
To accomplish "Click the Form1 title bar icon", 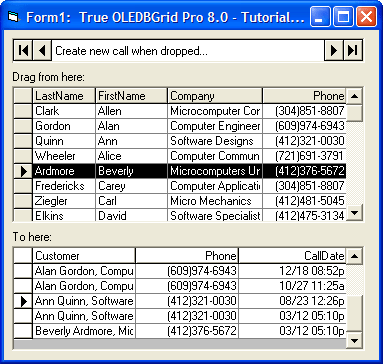I will click(14, 16).
